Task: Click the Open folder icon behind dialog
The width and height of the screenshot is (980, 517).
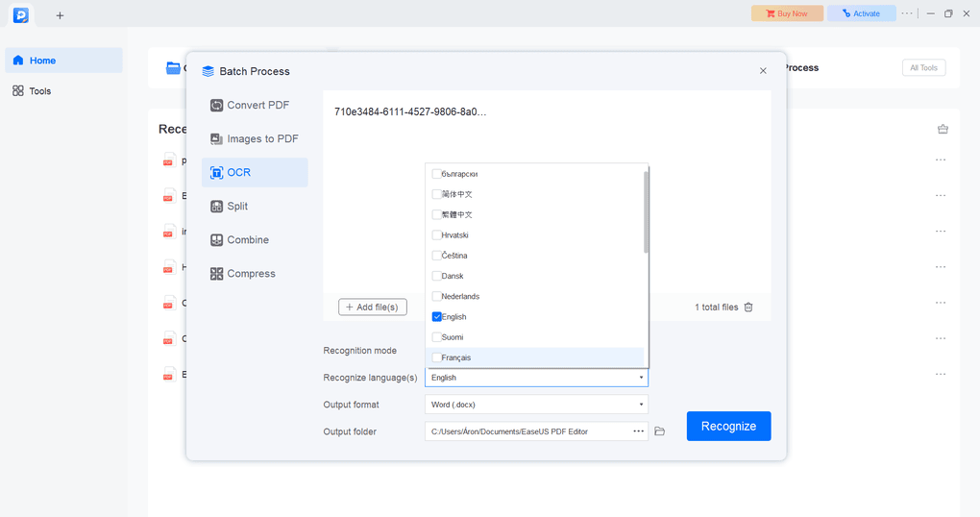Action: (x=173, y=67)
